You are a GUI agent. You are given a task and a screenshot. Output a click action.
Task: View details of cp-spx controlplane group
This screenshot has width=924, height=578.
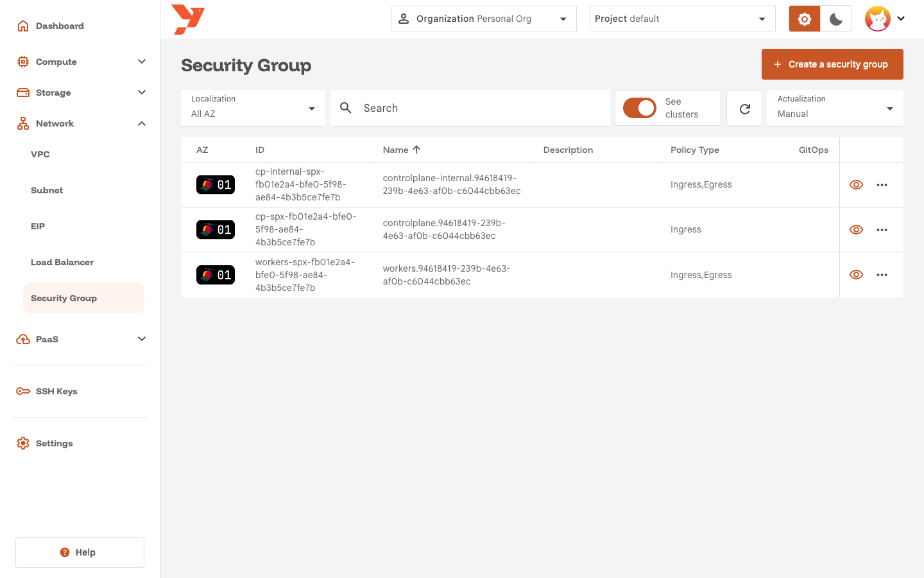tap(856, 230)
